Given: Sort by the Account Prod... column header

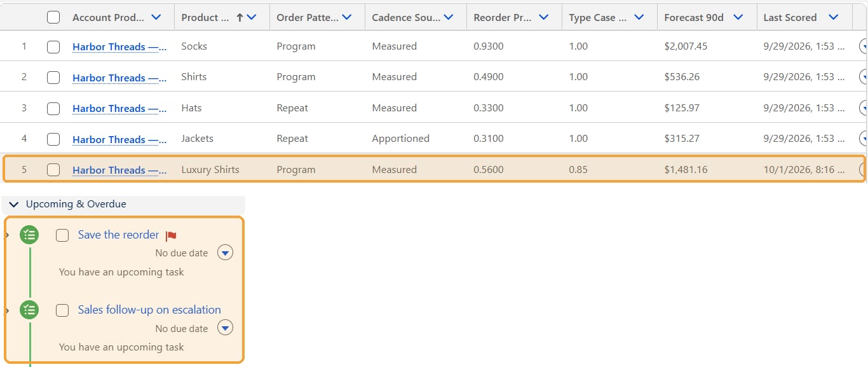Looking at the screenshot, I should point(108,18).
